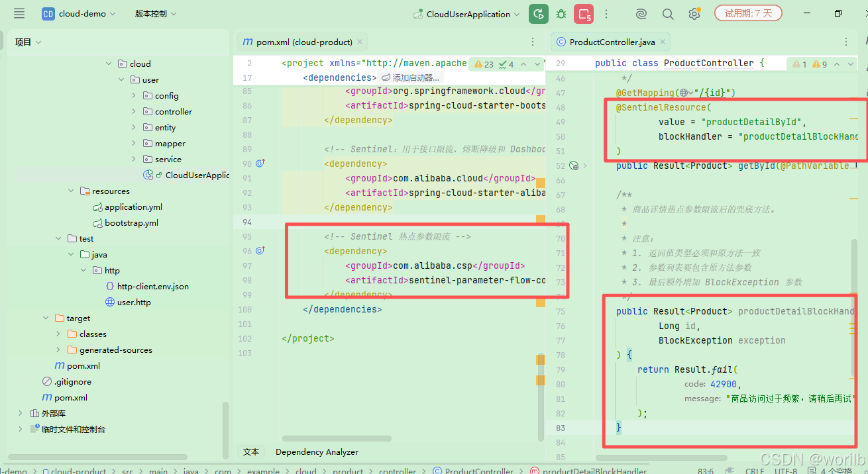The image size is (868, 474).
Task: Click the web endpoint gutter icon on line 52
Action: click(574, 166)
